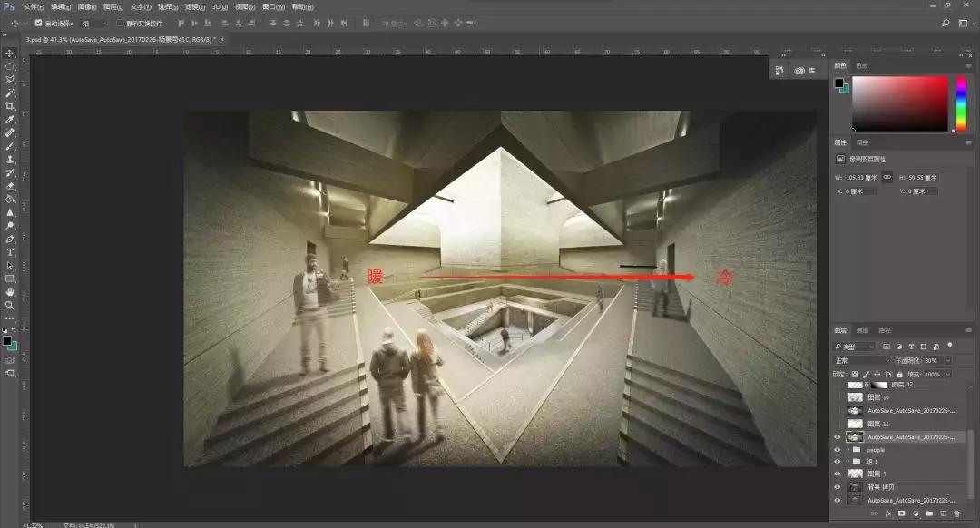Screen dimensions: 980x528
Task: Hide the people group layer
Action: click(x=836, y=451)
